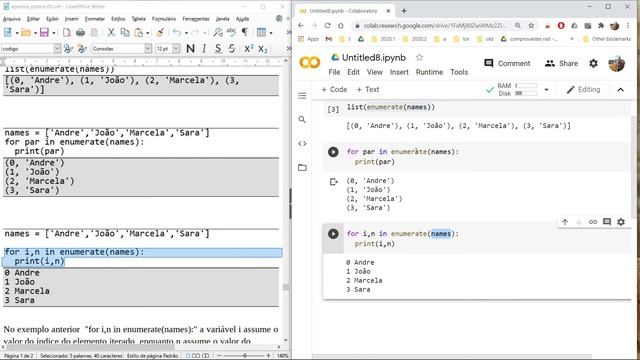Screen dimensions: 640x360
Task: Expand the Save dropdown arrow in Writer
Action: (x=53, y=33)
